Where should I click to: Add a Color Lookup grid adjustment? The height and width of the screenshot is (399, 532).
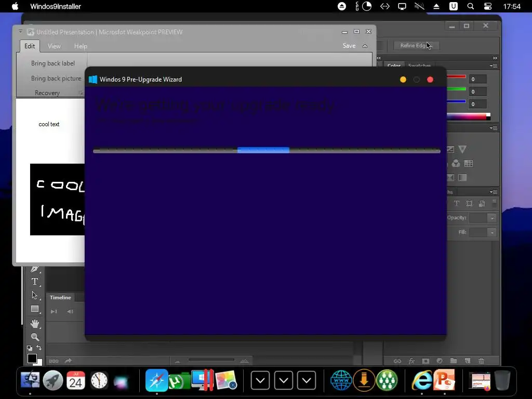coord(469,164)
